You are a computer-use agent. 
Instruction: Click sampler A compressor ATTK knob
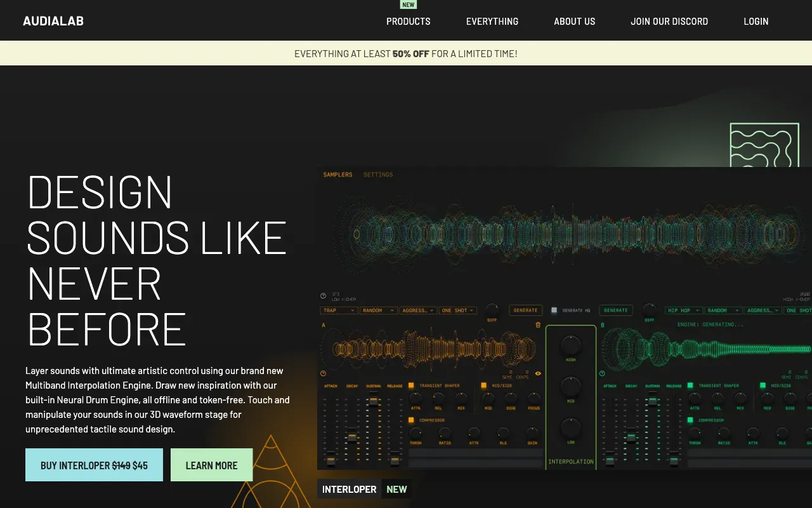tap(474, 433)
